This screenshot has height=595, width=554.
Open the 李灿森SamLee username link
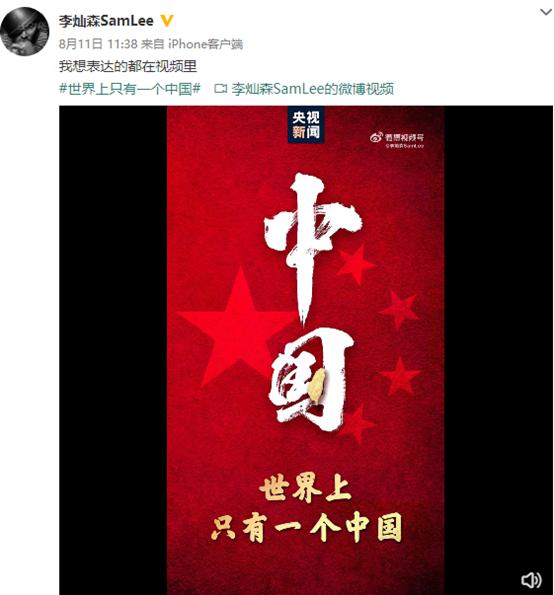point(106,20)
